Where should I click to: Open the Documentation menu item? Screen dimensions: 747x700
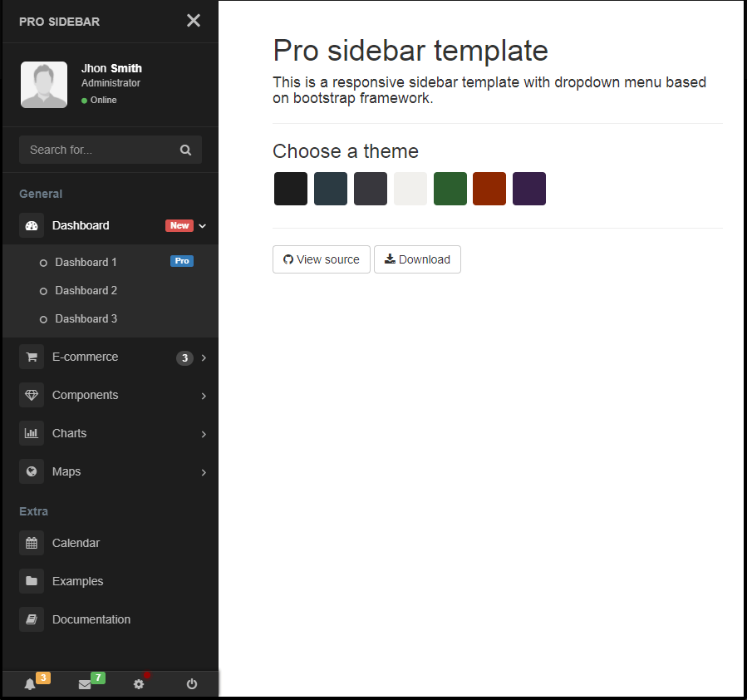[91, 619]
